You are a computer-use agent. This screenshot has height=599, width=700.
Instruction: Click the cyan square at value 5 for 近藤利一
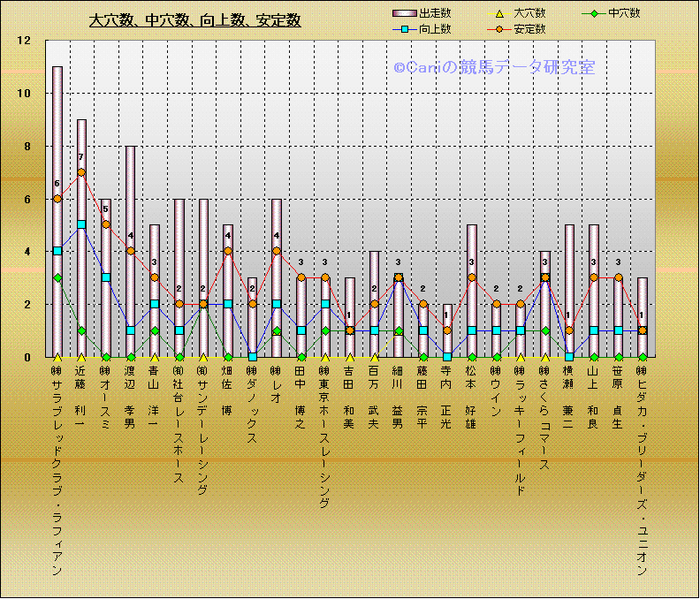pos(81,224)
